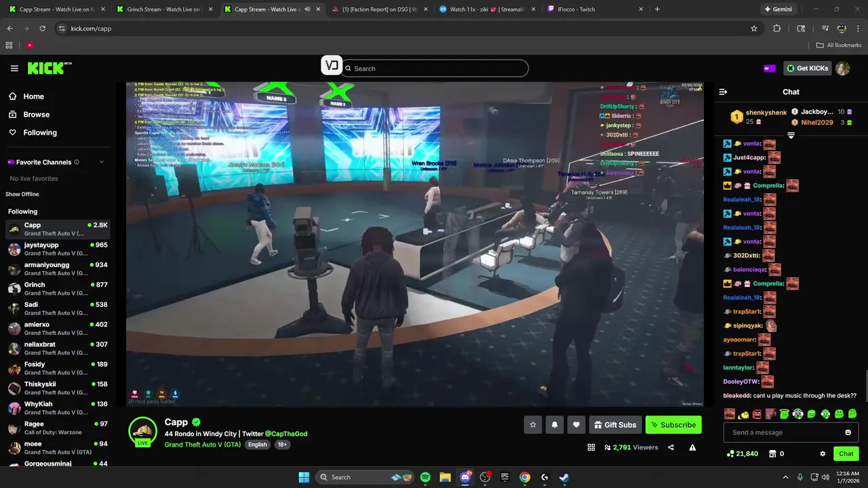Click the grid layout icon beside viewer count
This screenshot has height=488, width=868.
591,447
